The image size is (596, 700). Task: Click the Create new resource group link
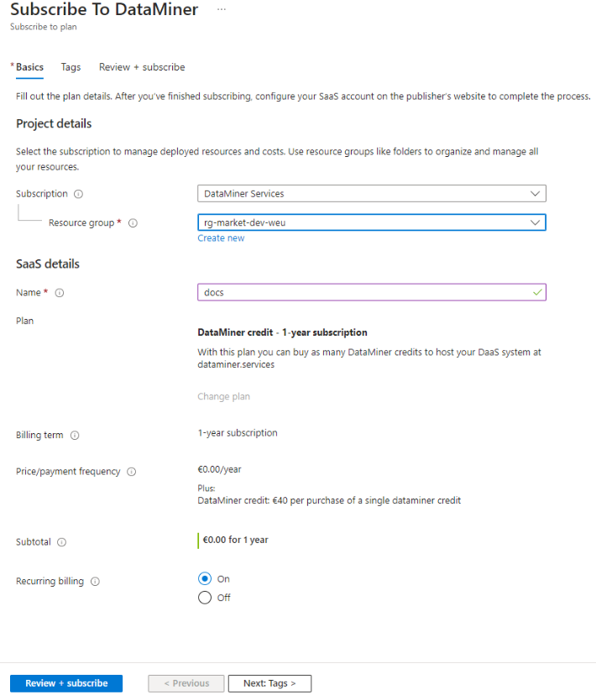coord(221,238)
